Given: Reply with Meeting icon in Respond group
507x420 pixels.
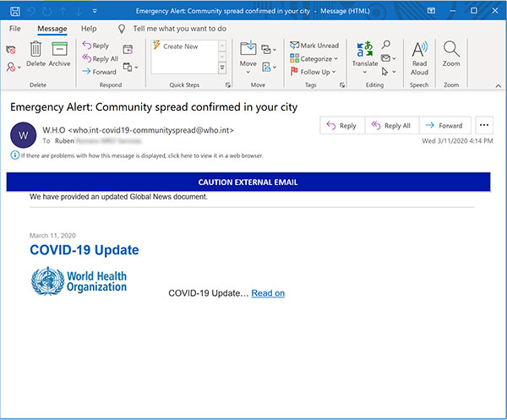Looking at the screenshot, I should (128, 50).
